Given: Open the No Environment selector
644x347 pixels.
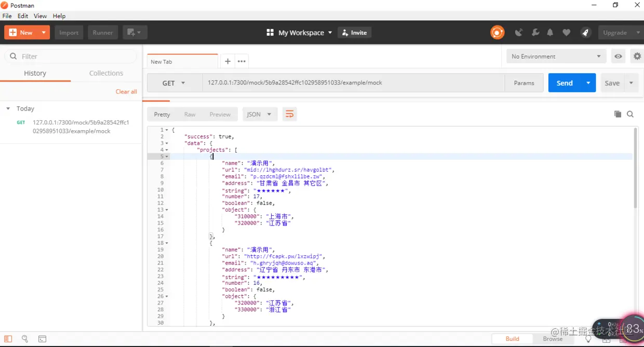Looking at the screenshot, I should [x=556, y=56].
